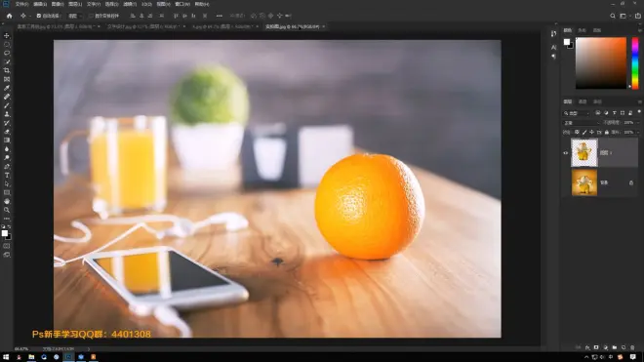Click the create new layer icon
644x362 pixels.
point(624,347)
